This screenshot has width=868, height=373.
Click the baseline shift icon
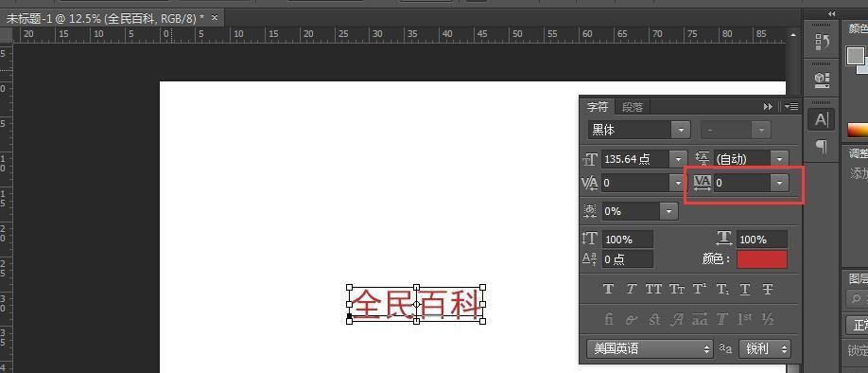click(x=590, y=258)
